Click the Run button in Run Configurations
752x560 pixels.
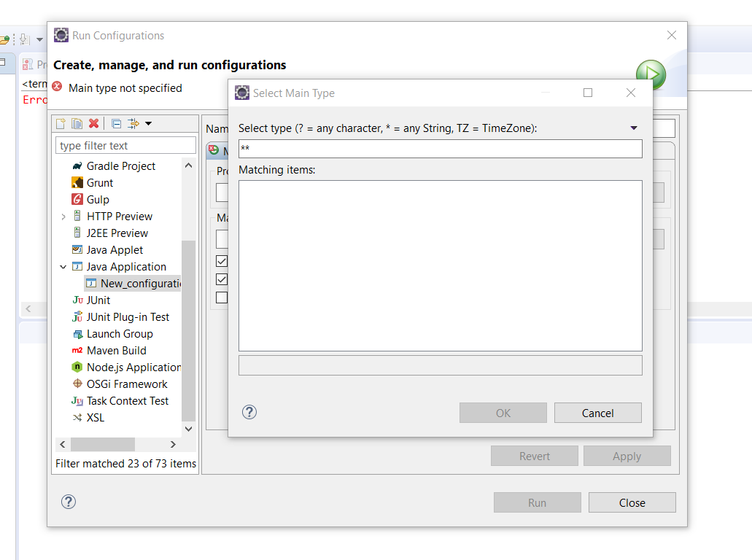tap(537, 502)
